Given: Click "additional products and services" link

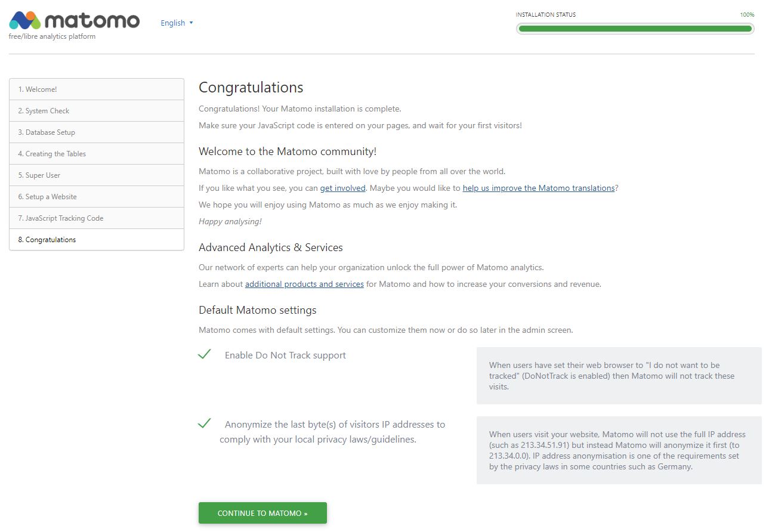Looking at the screenshot, I should tap(304, 284).
